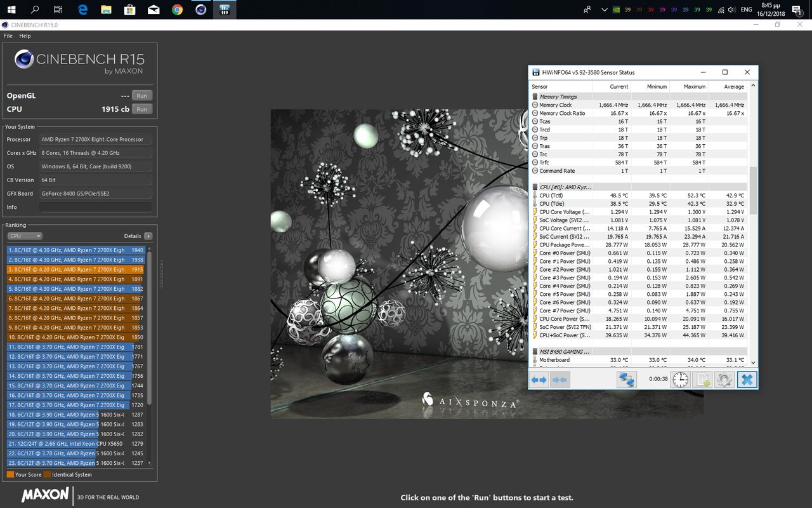Open Microsoft Store from the taskbar

coord(129,10)
